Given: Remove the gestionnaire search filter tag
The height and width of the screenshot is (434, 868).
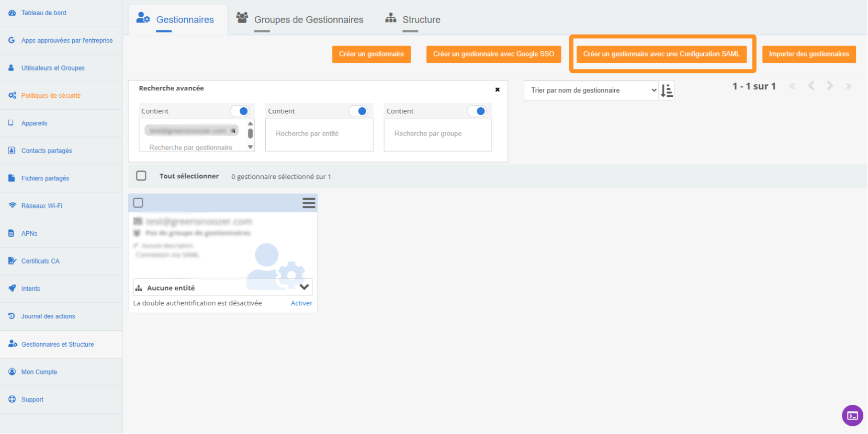Looking at the screenshot, I should [233, 131].
